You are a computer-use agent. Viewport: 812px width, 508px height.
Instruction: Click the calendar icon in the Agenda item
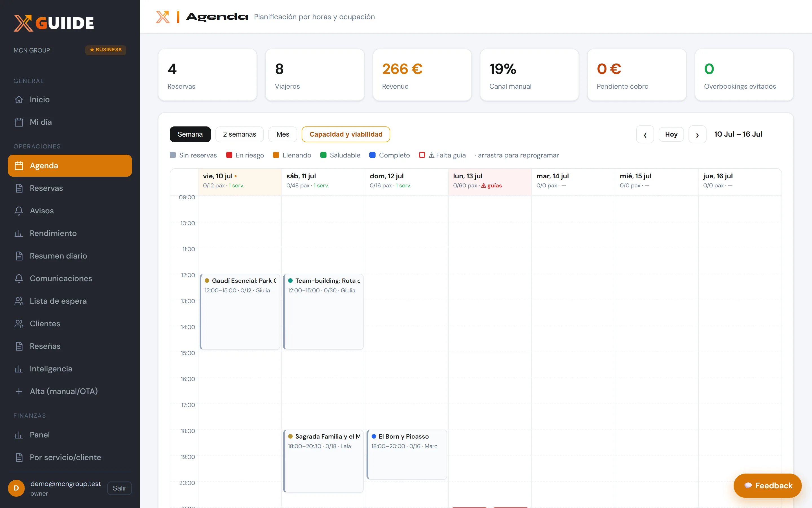pos(19,166)
